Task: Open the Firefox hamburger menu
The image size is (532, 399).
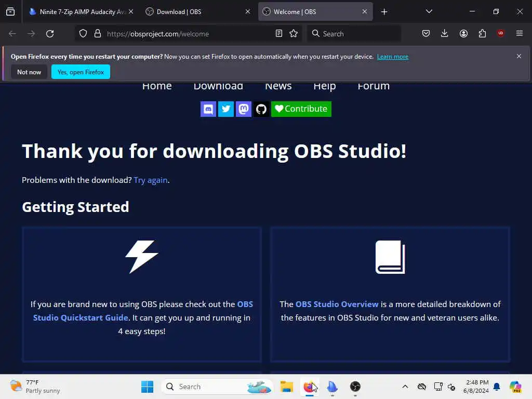Action: (520, 33)
